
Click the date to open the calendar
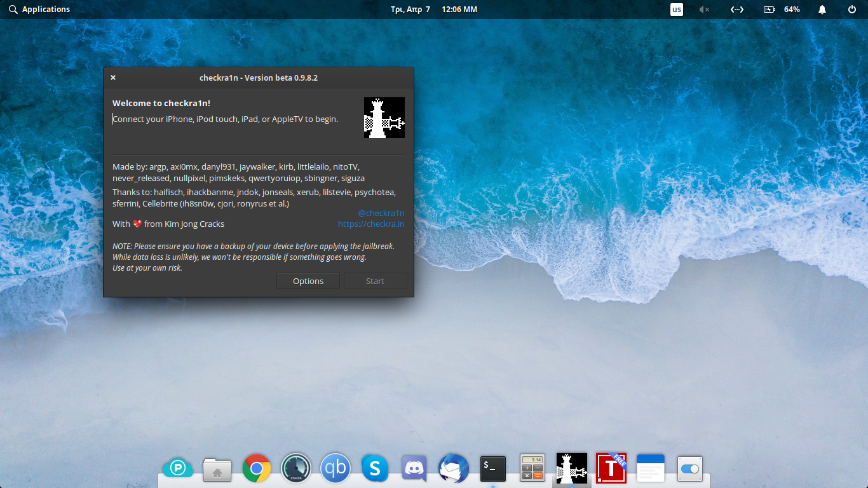[411, 9]
